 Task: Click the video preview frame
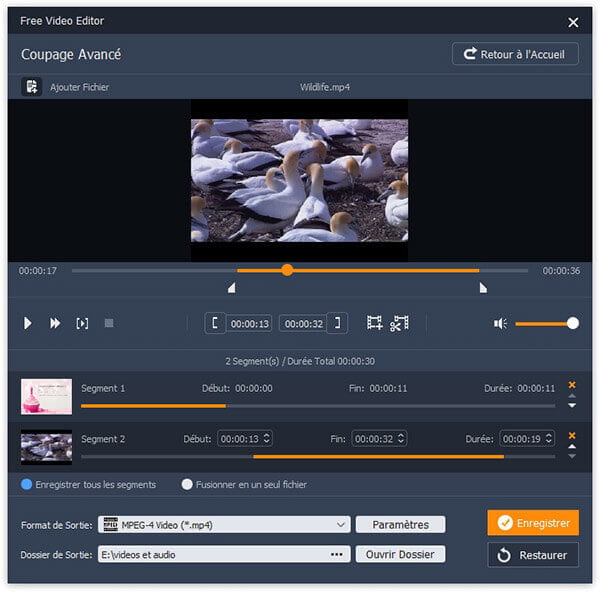click(299, 180)
